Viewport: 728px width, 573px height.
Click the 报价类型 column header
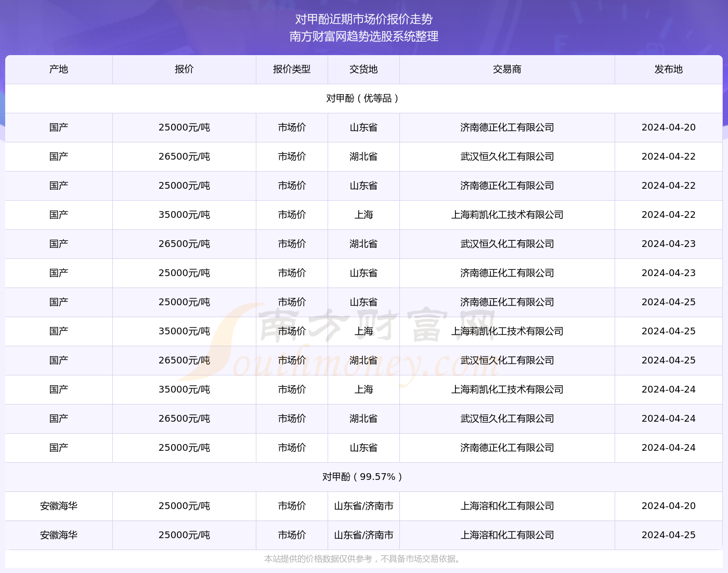[x=292, y=69]
